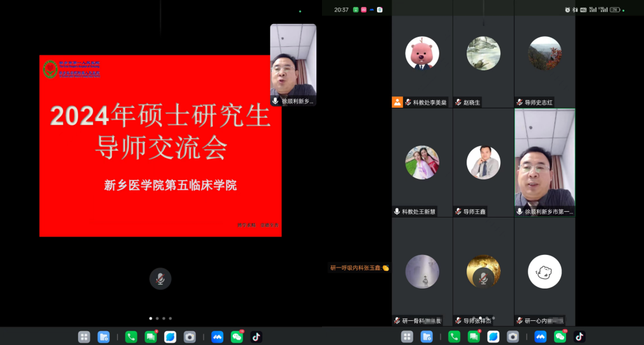
Task: Open the browser in right dock
Action: click(493, 337)
